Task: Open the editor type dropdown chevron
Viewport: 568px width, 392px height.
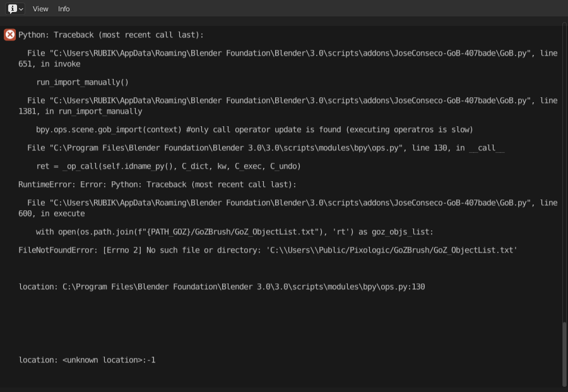Action: click(21, 9)
